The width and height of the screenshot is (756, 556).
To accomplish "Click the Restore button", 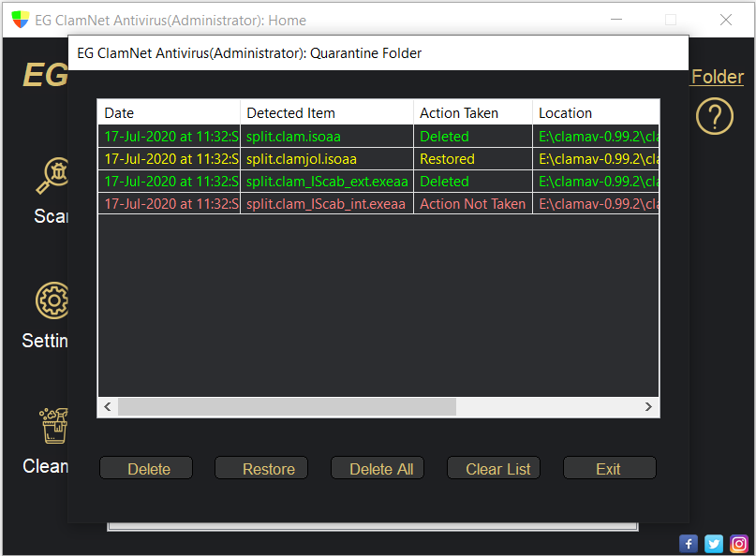I will (261, 468).
